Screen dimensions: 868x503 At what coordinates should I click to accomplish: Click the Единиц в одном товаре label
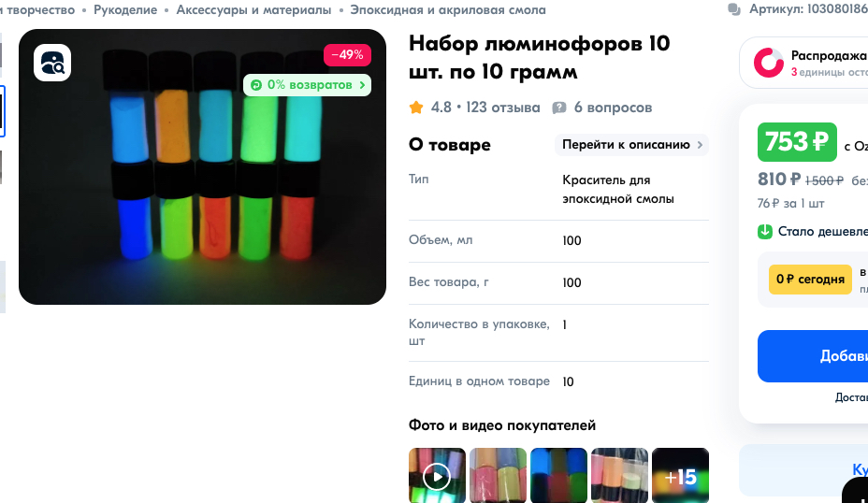point(479,381)
